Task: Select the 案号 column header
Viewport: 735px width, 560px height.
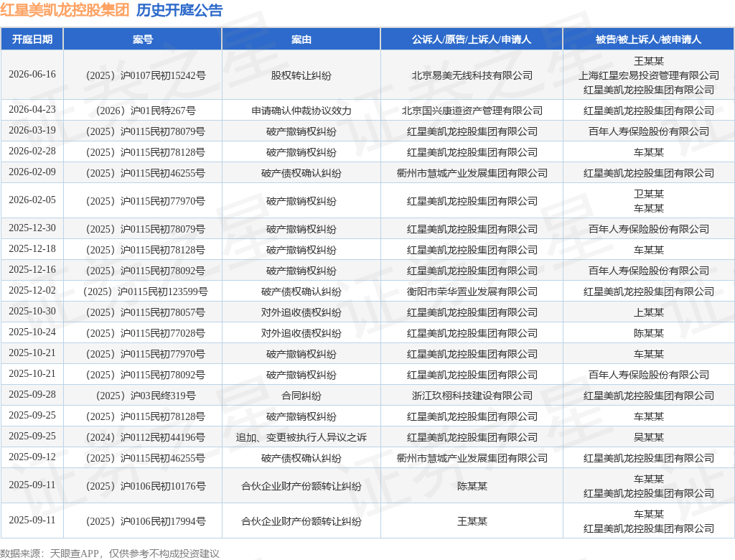Action: [143, 39]
